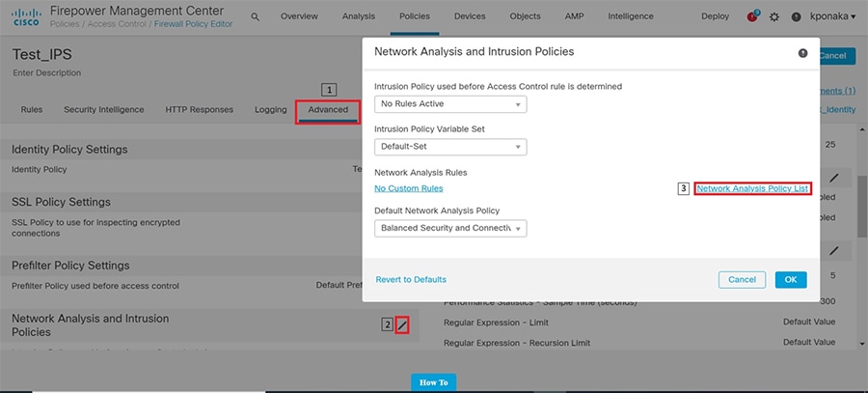Edit Network Analysis and Intrusion Policies pencil
Image resolution: width=868 pixels, height=393 pixels.
[x=403, y=324]
